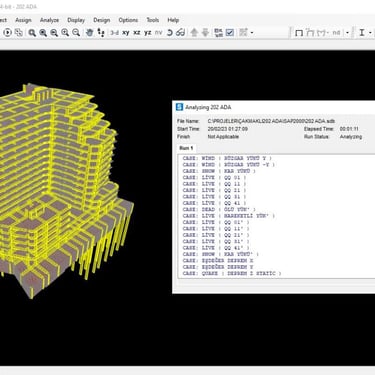Open dropdown beside I-section frame icon

[x=370, y=33]
